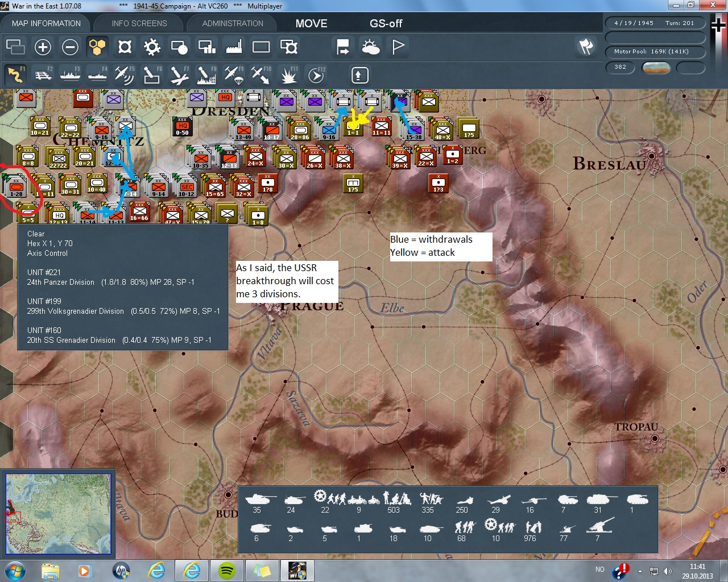
Task: Select the F5 air recon mode
Action: point(125,74)
